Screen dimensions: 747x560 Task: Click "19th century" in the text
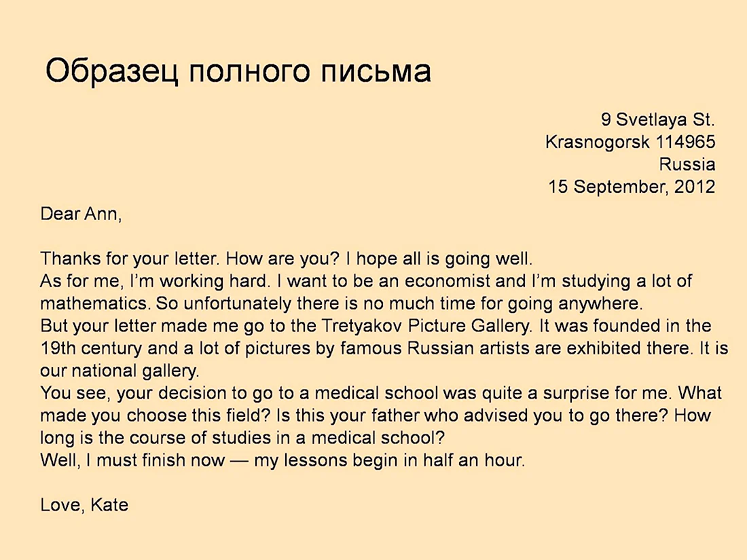91,348
